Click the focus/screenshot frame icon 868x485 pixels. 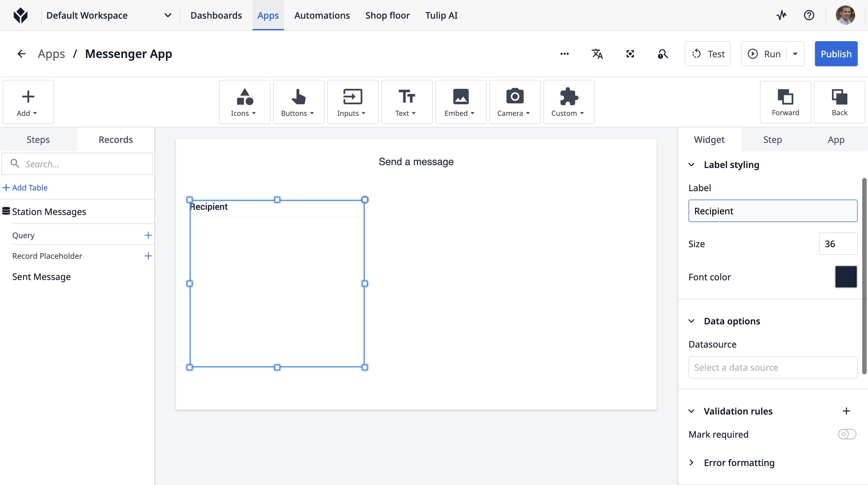(x=630, y=54)
